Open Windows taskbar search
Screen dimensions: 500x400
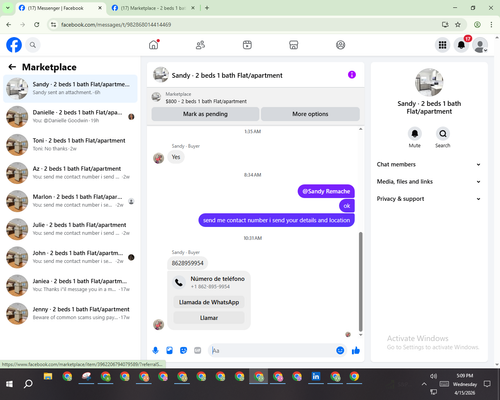click(28, 384)
